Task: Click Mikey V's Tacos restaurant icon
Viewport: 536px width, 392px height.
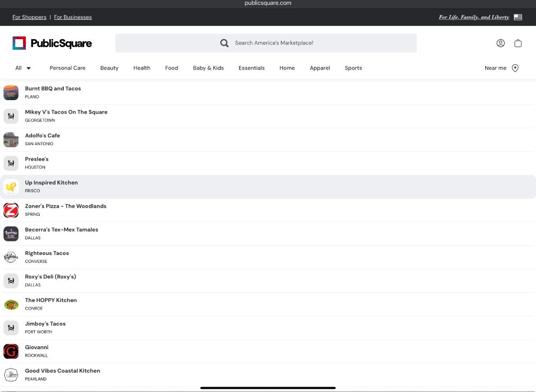Action: (x=11, y=116)
